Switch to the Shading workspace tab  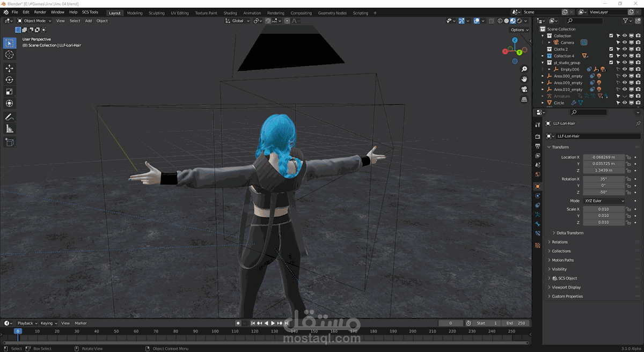point(230,13)
